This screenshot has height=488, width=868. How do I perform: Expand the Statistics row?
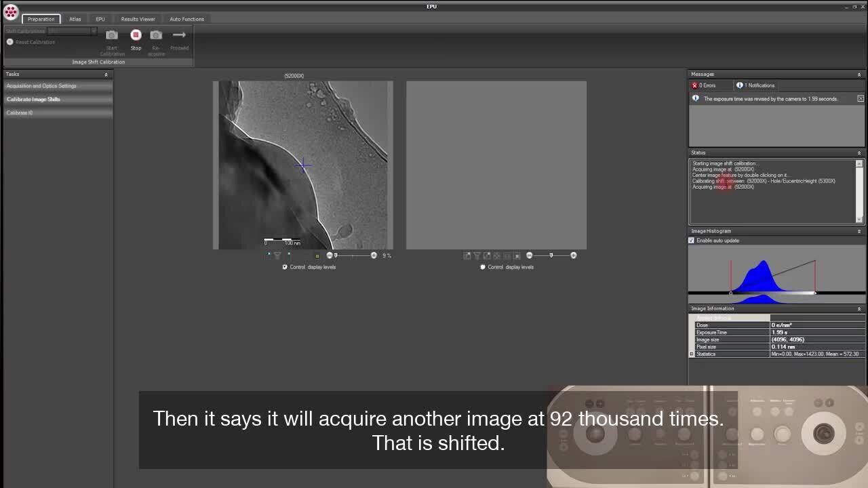coord(692,354)
